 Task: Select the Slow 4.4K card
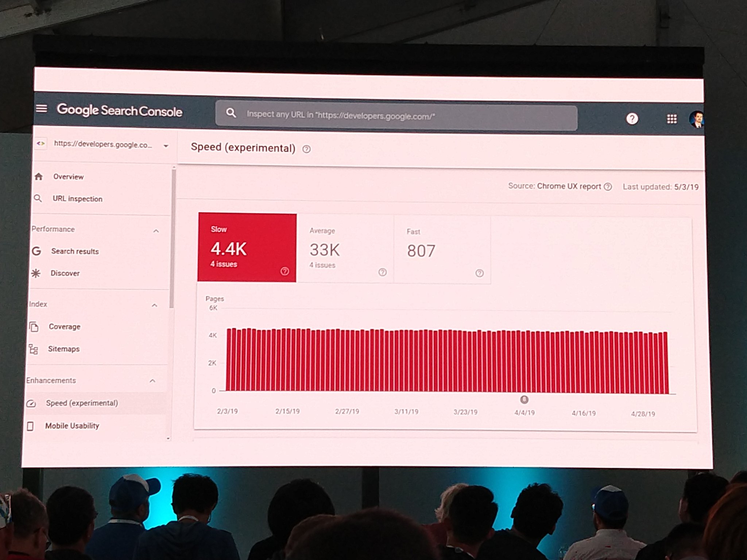(x=247, y=248)
